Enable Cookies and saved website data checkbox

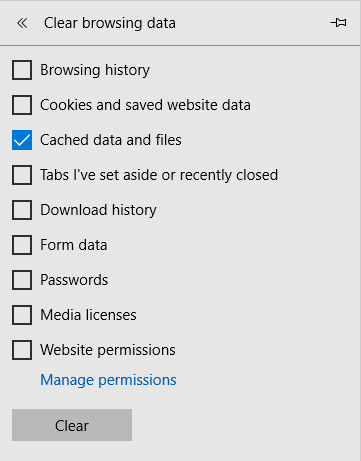point(22,105)
